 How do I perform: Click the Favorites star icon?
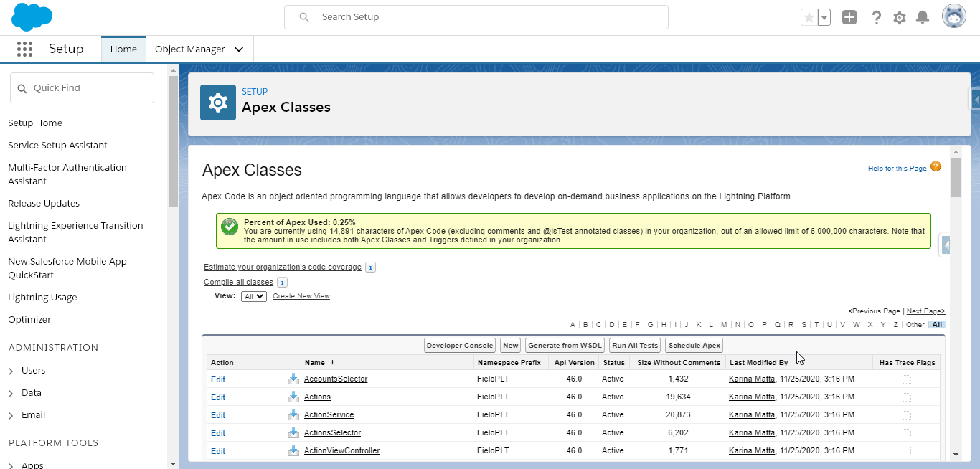[x=809, y=17]
